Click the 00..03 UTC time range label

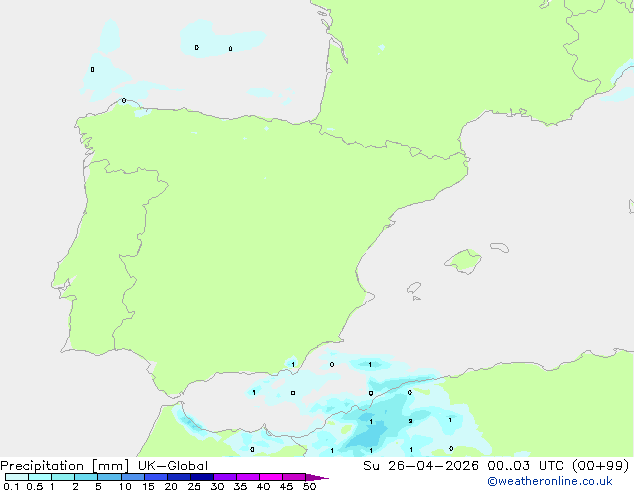pyautogui.click(x=525, y=466)
